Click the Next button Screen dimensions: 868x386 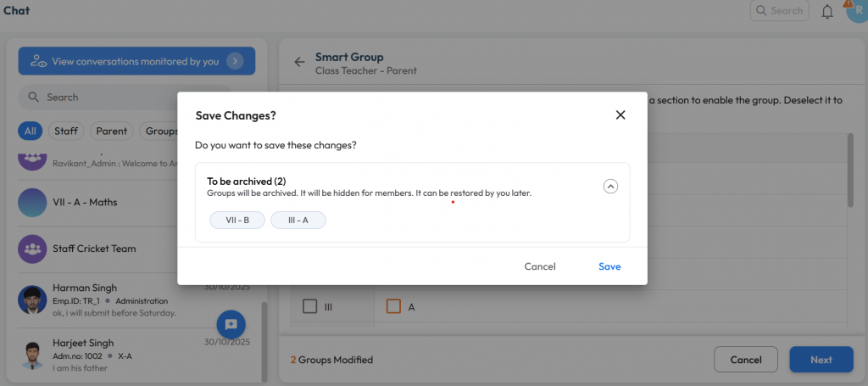pyautogui.click(x=821, y=360)
